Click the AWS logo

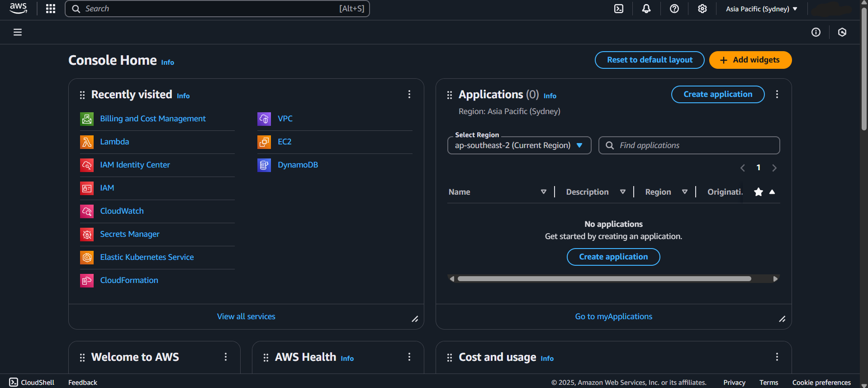tap(18, 9)
